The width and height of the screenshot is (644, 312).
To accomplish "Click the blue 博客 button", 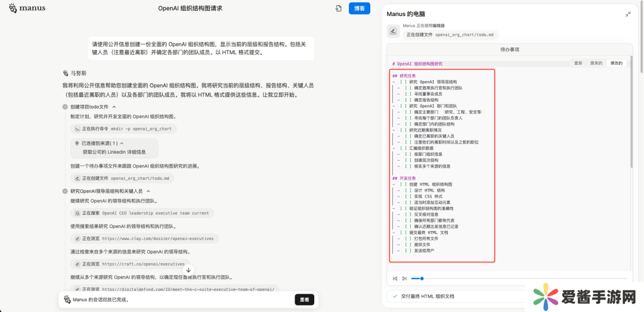I will point(360,8).
